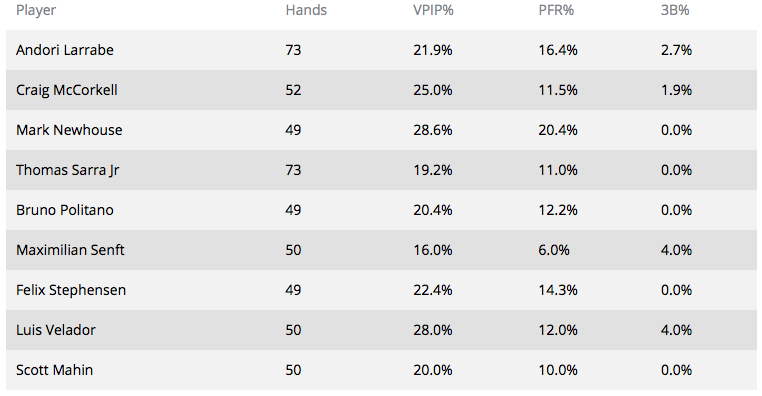Viewport: 762px width, 396px height.
Task: Click the PFR% column header
Action: pyautogui.click(x=556, y=10)
